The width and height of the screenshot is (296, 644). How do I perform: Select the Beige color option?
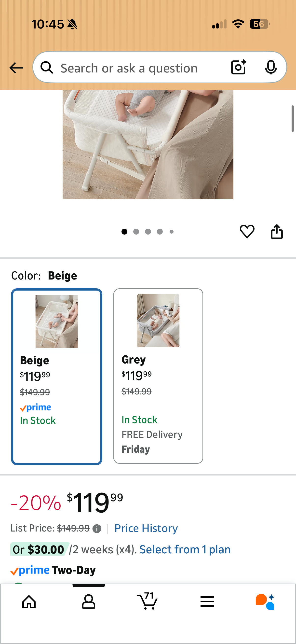click(x=57, y=377)
